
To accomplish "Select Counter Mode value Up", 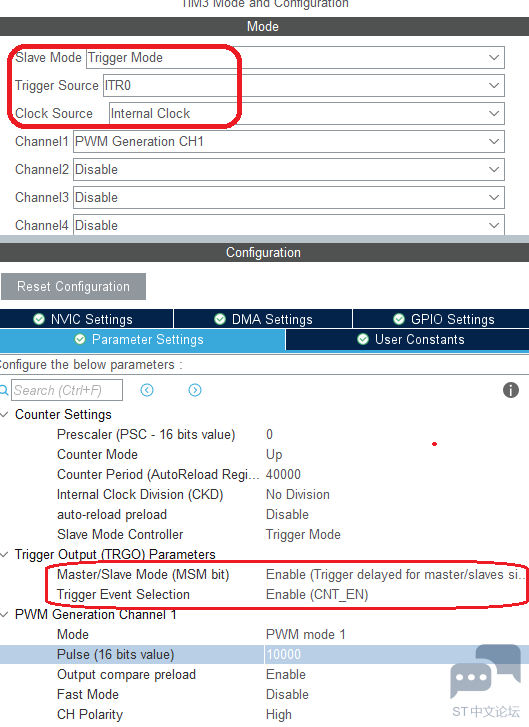I will 274,454.
